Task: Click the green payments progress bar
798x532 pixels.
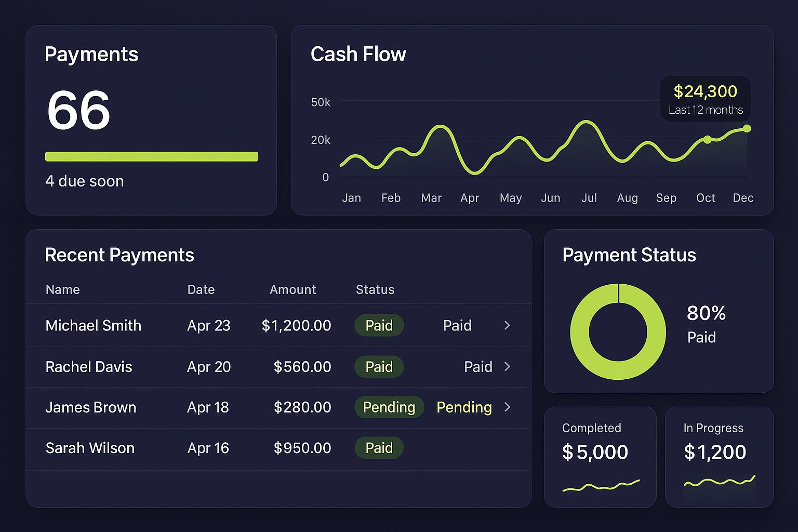Action: [152, 156]
